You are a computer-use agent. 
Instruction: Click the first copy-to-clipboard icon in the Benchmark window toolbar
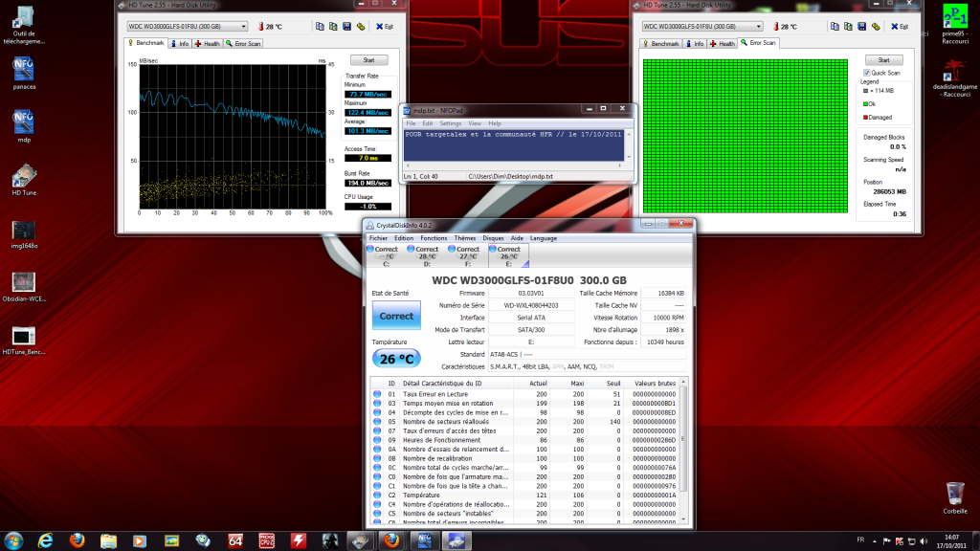pyautogui.click(x=318, y=27)
